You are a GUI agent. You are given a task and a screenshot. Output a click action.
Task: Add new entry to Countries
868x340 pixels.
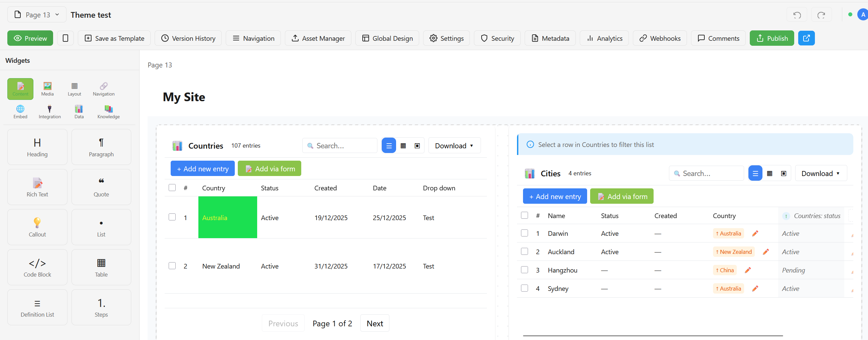202,168
